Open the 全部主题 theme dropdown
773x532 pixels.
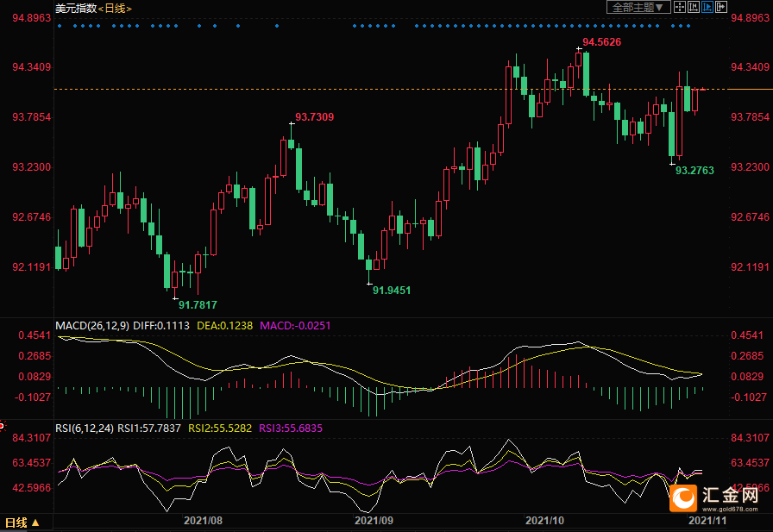tap(638, 7)
